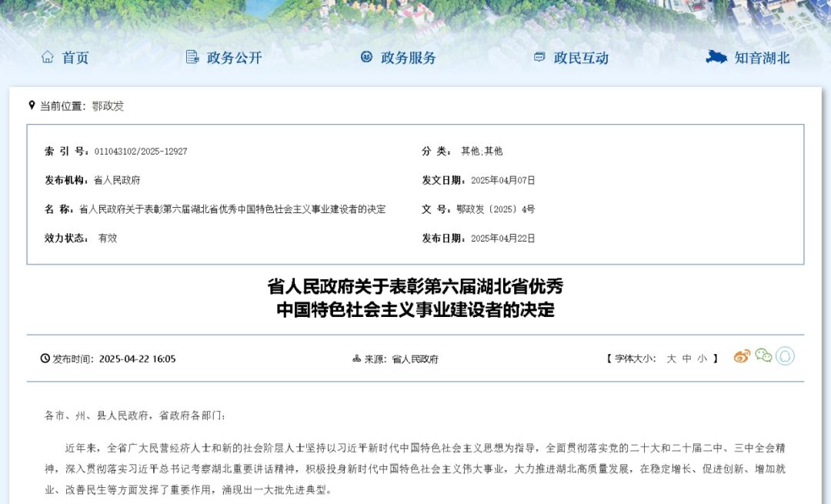Click the chat bubble icon beside 政民互动

tap(539, 57)
